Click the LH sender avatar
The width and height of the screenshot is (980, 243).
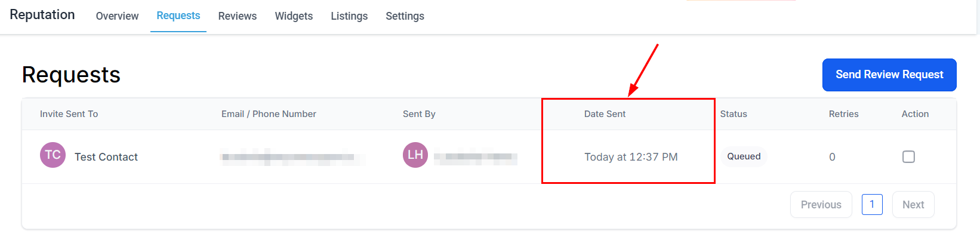415,155
